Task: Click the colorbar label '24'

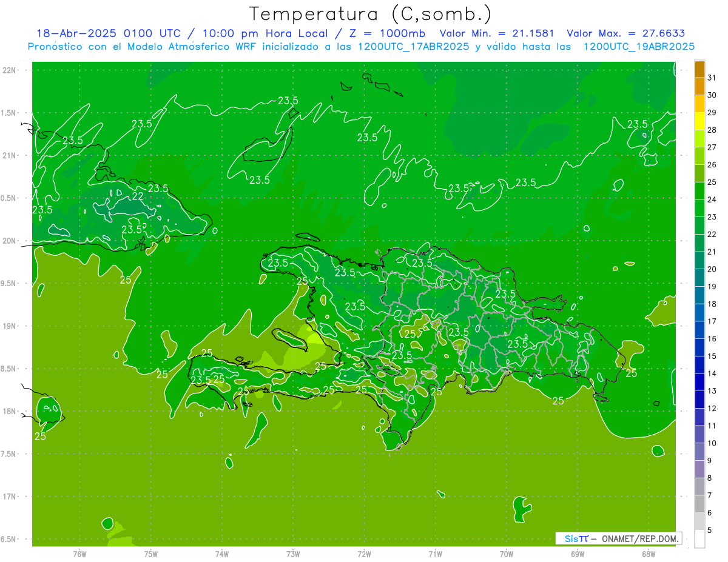Action: [x=712, y=199]
